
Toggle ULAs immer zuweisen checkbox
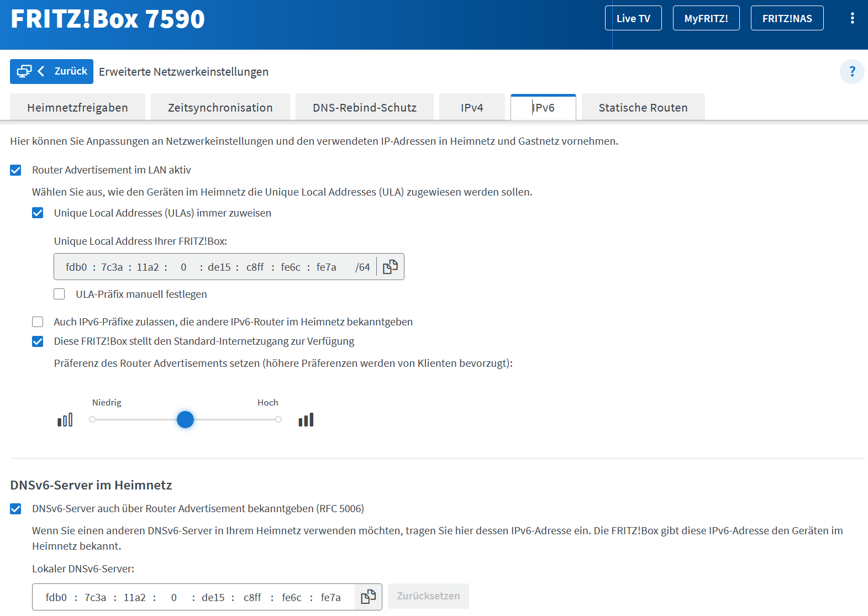click(38, 213)
